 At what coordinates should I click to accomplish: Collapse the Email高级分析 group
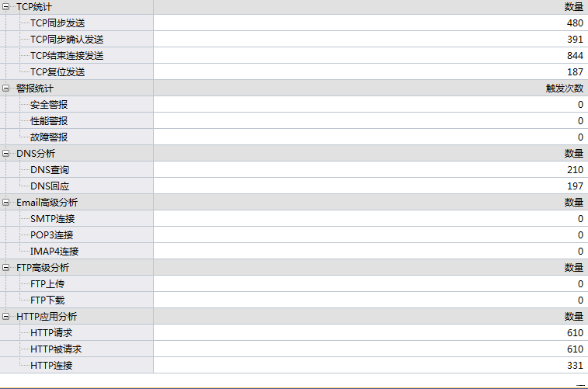point(5,202)
